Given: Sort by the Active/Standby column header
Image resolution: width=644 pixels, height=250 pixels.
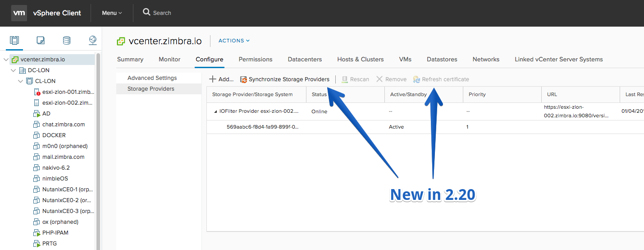Looking at the screenshot, I should click(x=424, y=94).
